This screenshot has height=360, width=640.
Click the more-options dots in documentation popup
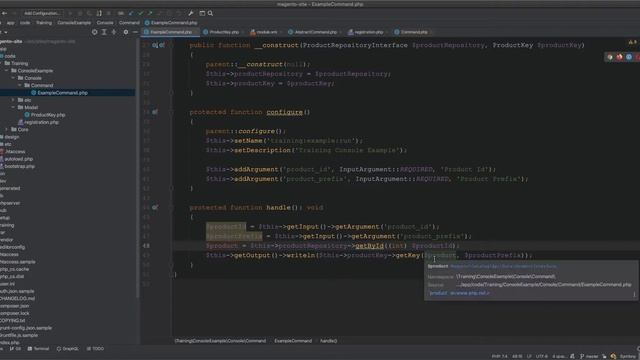pos(634,294)
